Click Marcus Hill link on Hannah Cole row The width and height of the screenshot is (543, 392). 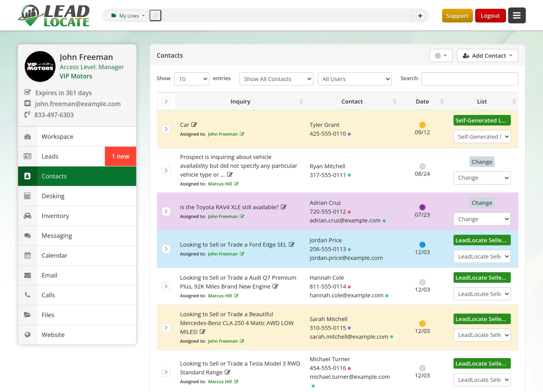pos(220,296)
